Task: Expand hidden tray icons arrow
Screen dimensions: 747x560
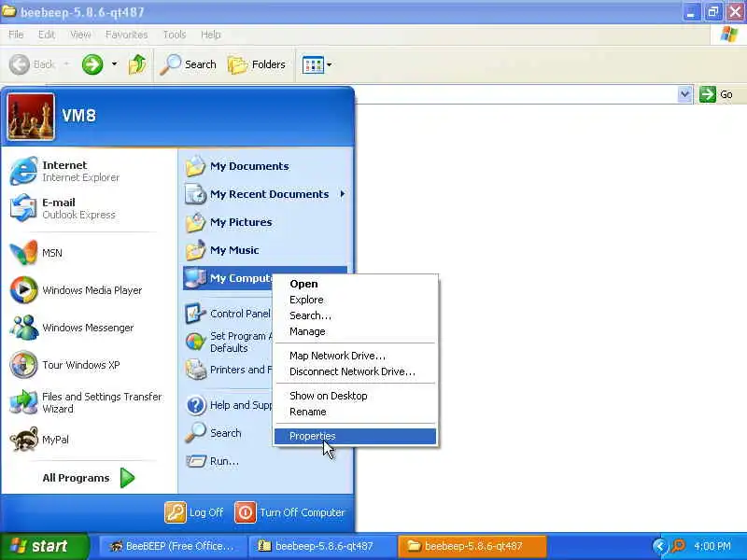Action: 660,546
